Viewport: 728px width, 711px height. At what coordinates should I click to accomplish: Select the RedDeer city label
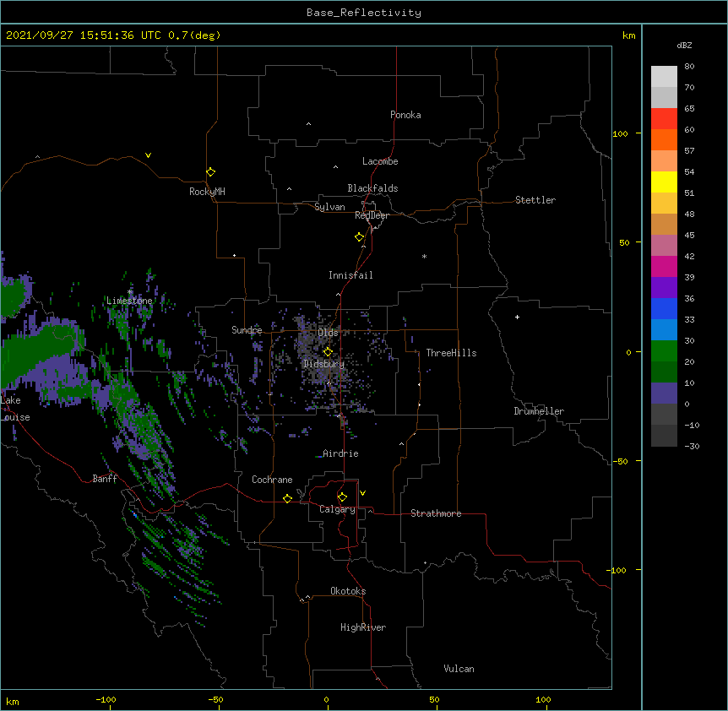[372, 215]
